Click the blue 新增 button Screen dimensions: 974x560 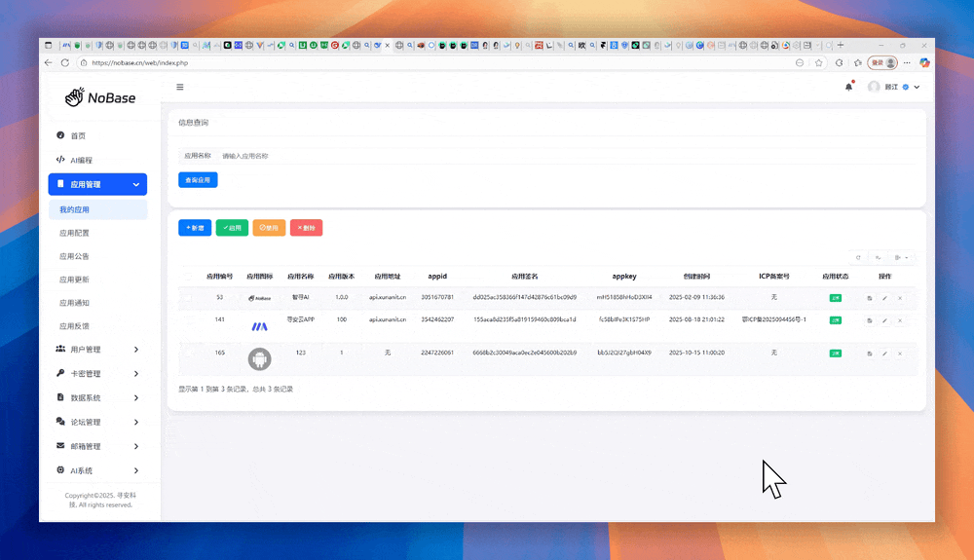195,228
